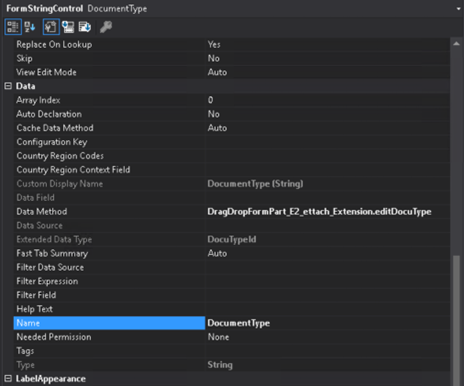Click the FormStringControl DocumentType header

(77, 9)
